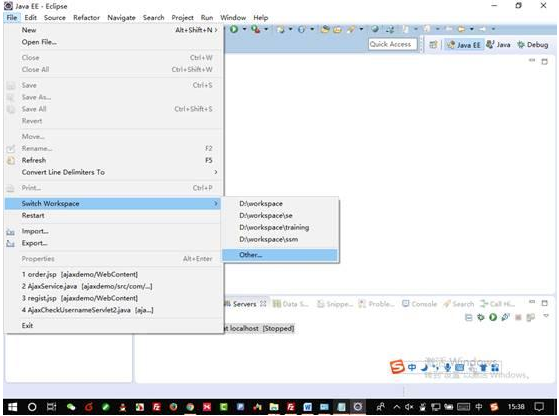This screenshot has width=559, height=416.
Task: Click the green Run button in toolbar
Action: click(x=234, y=29)
